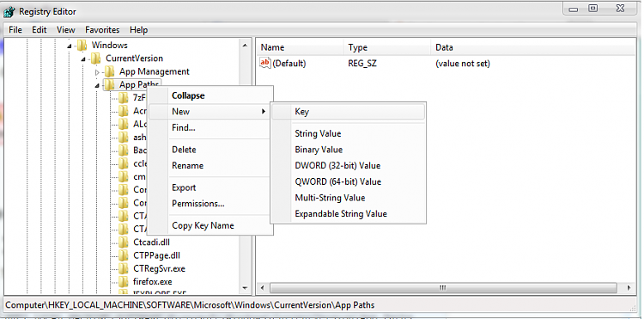Select the CTRegSvr.exe key

160,268
